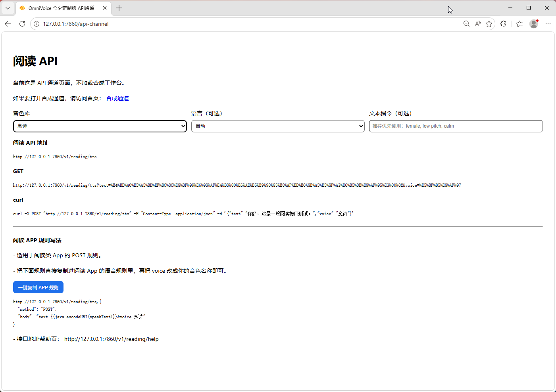Screen dimensions: 556x392
Task: Open the tab list chevron
Action: pyautogui.click(x=8, y=8)
